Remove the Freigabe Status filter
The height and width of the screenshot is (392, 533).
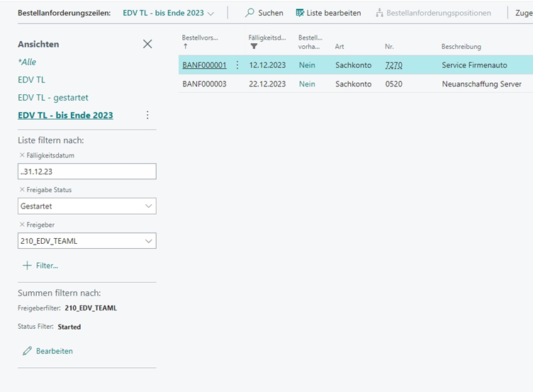coord(21,190)
